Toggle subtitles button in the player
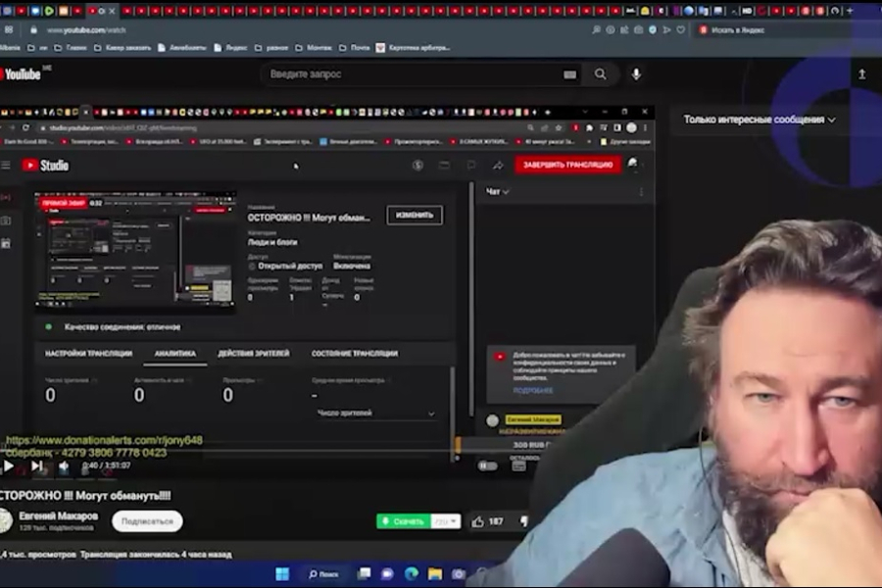The width and height of the screenshot is (882, 588). (518, 466)
